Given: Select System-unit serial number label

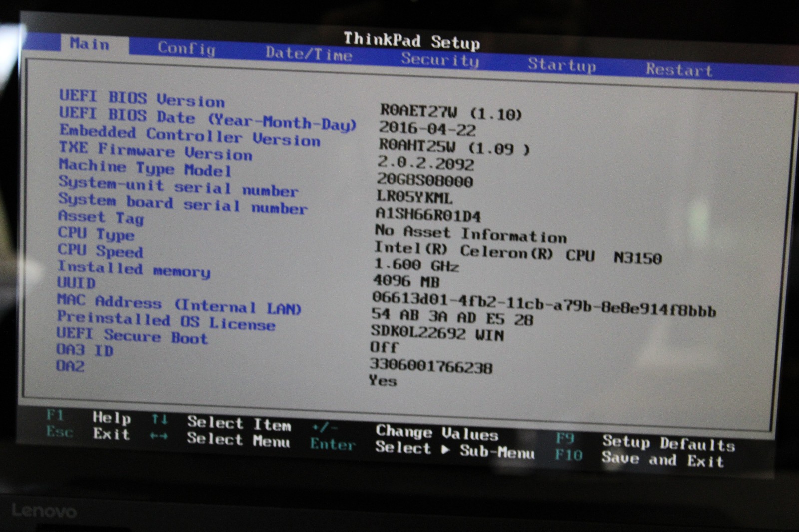Looking at the screenshot, I should pos(178,186).
